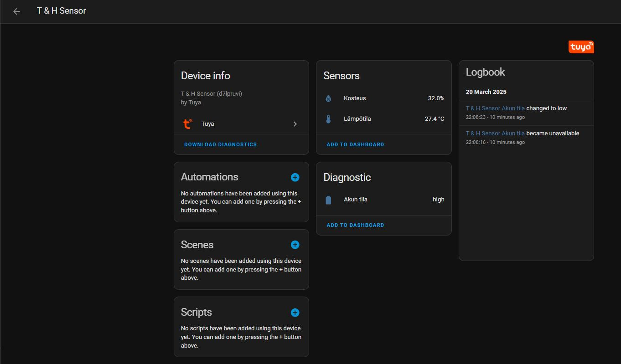Open logbook entry 'became unavailable' link
621x364 pixels.
(x=495, y=133)
